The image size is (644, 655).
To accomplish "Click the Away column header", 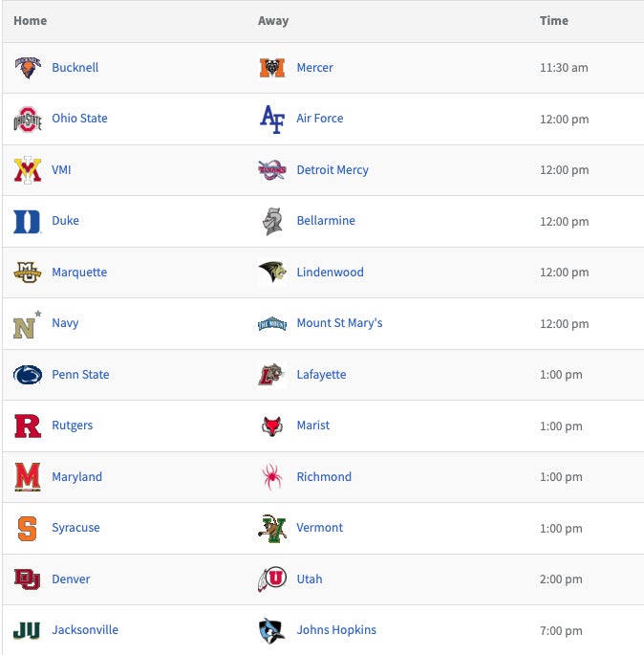I will (273, 21).
